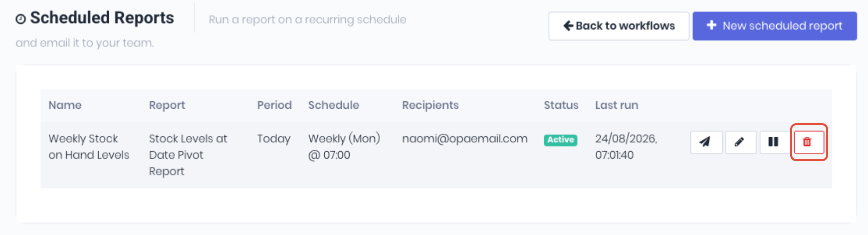Go back to workflows
The image size is (868, 235).
pos(619,26)
